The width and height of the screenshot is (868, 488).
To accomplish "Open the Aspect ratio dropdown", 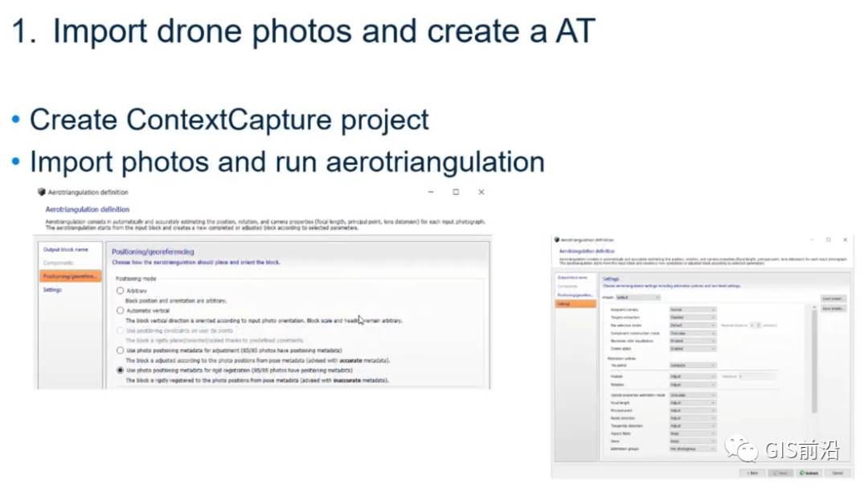I will point(693,433).
